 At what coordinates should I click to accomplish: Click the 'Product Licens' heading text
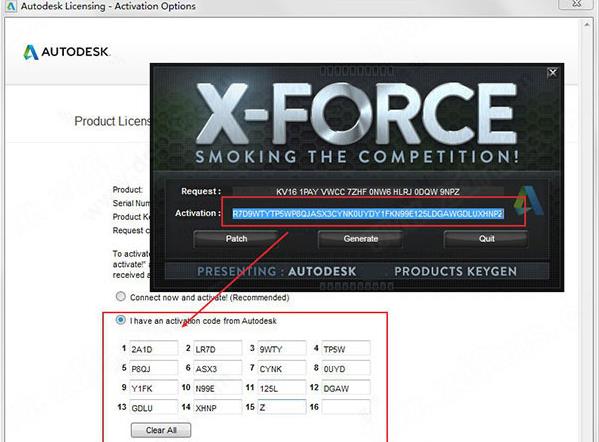coord(112,121)
